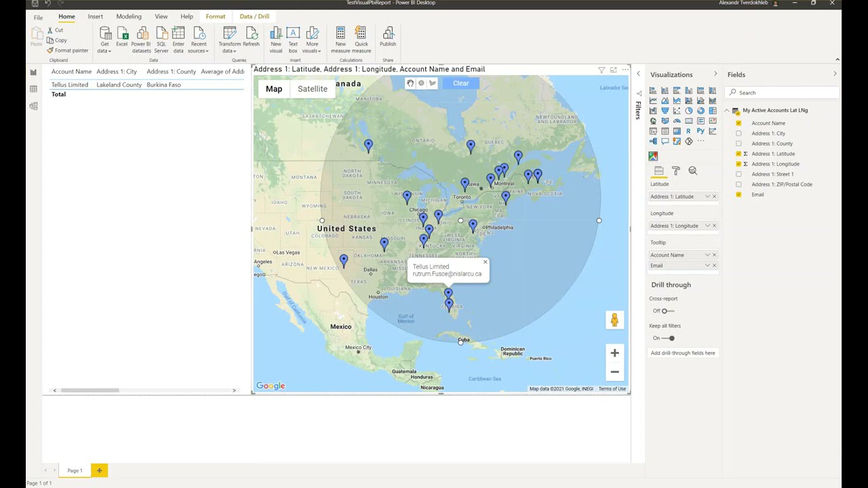
Task: Uncheck the Account Name field
Action: click(x=738, y=123)
